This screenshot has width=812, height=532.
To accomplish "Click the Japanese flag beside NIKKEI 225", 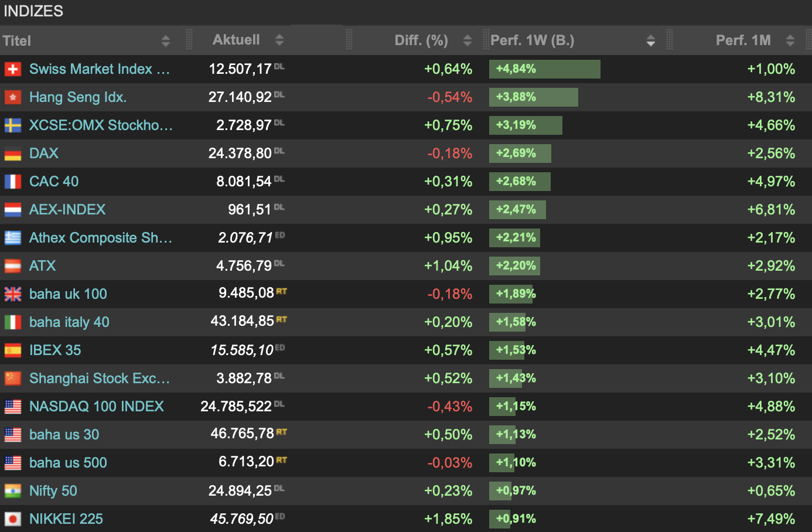I will (13, 519).
